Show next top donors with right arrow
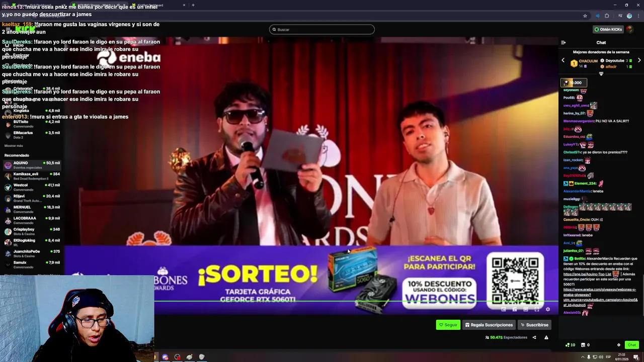This screenshot has height=362, width=644. click(639, 60)
